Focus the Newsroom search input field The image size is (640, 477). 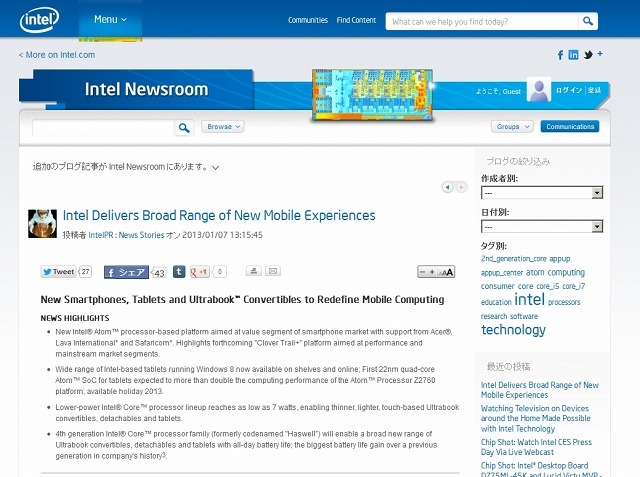tap(103, 128)
